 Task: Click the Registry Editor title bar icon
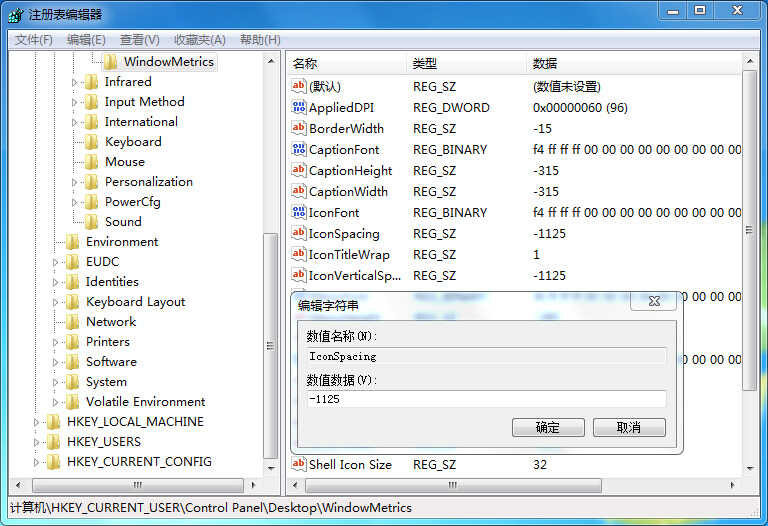16,15
